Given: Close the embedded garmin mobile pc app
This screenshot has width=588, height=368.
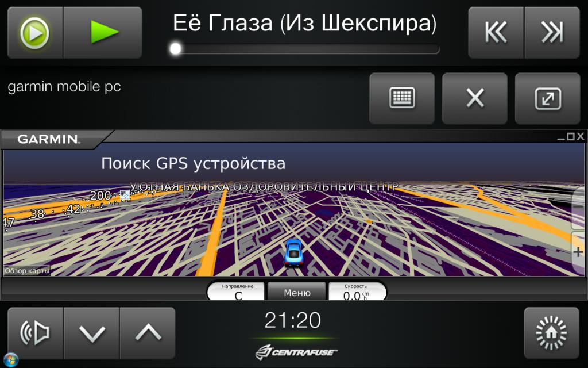Looking at the screenshot, I should coord(475,98).
